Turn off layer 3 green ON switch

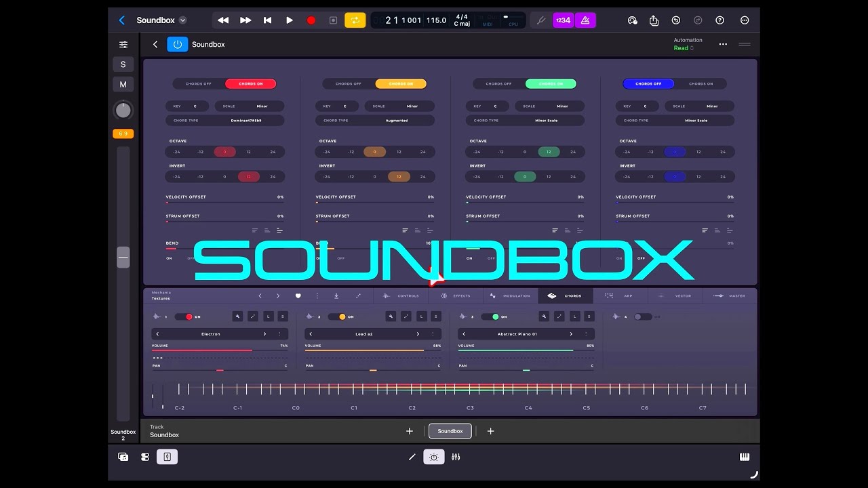pyautogui.click(x=490, y=317)
